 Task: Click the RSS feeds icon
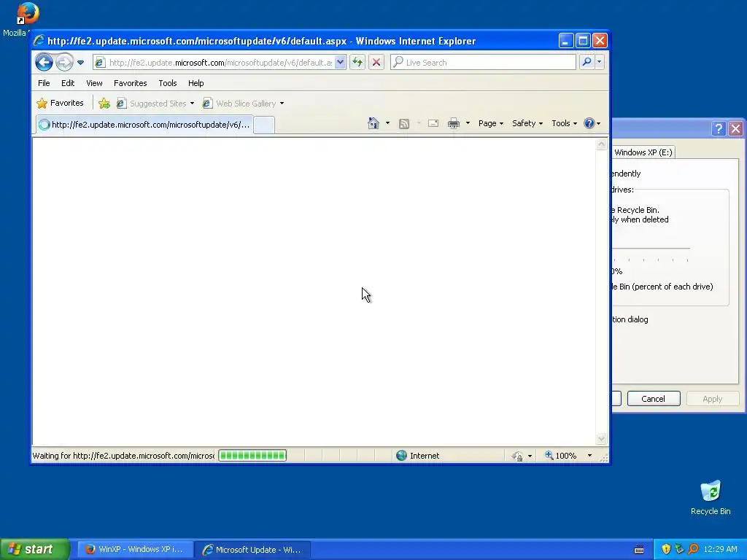(x=404, y=124)
